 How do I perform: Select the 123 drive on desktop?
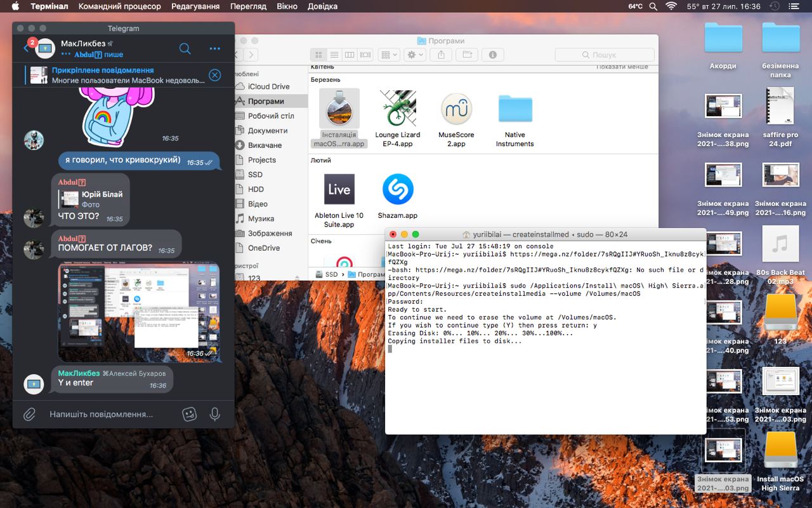[780, 312]
